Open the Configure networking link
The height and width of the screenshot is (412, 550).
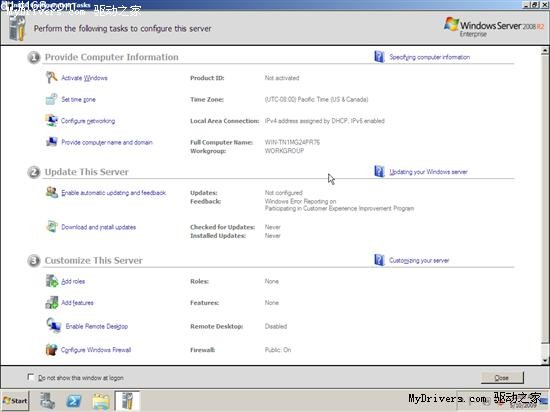(88, 121)
